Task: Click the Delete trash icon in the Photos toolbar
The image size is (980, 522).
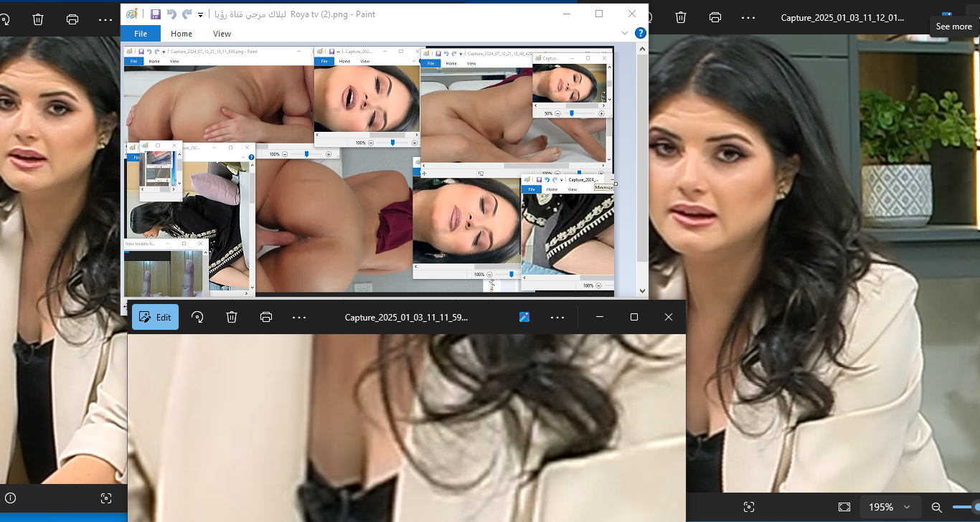Action: coord(231,316)
